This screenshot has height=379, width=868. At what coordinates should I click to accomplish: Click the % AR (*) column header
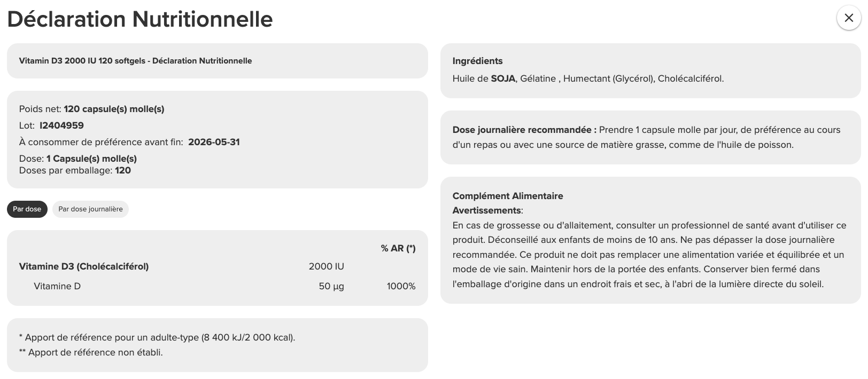point(398,248)
